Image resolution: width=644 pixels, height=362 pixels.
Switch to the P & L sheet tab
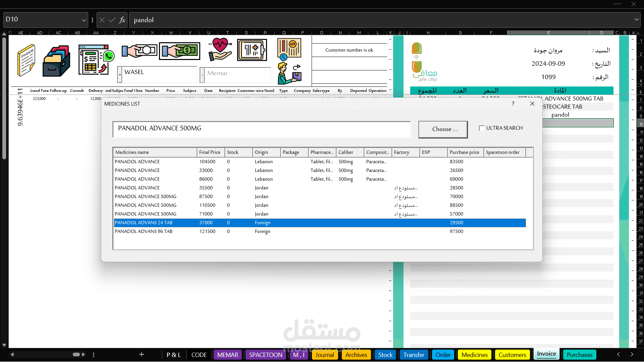(174, 355)
